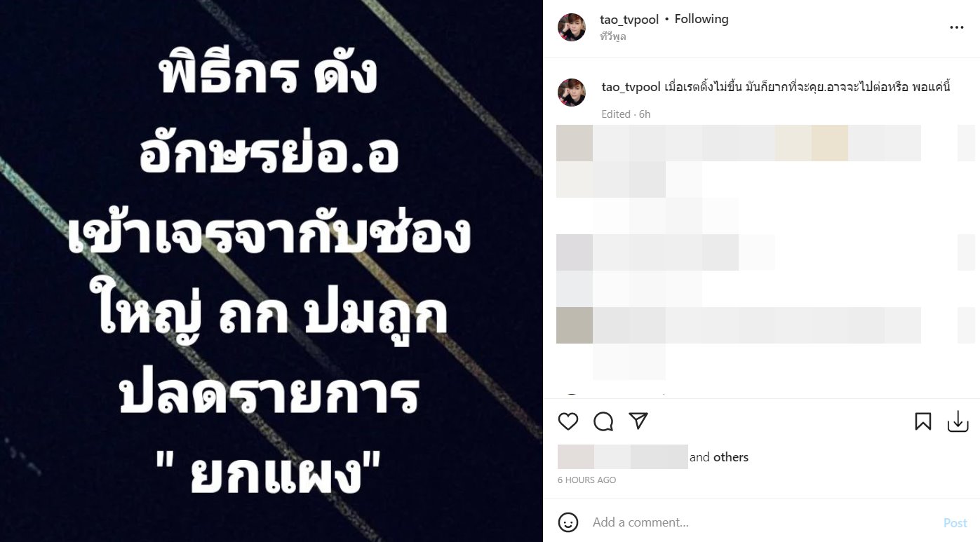
Task: Open tao_tvpool username in caption
Action: tap(631, 87)
